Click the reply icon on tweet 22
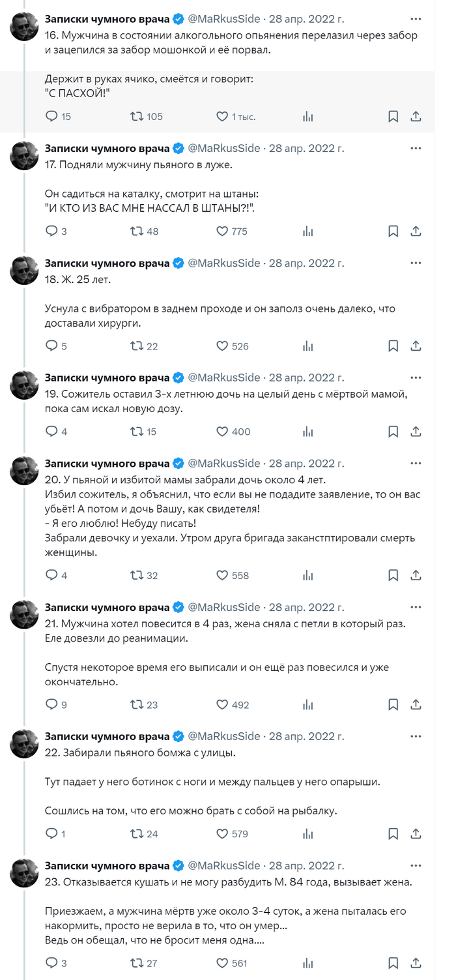Screen dimensions: 456x980 click(x=52, y=834)
